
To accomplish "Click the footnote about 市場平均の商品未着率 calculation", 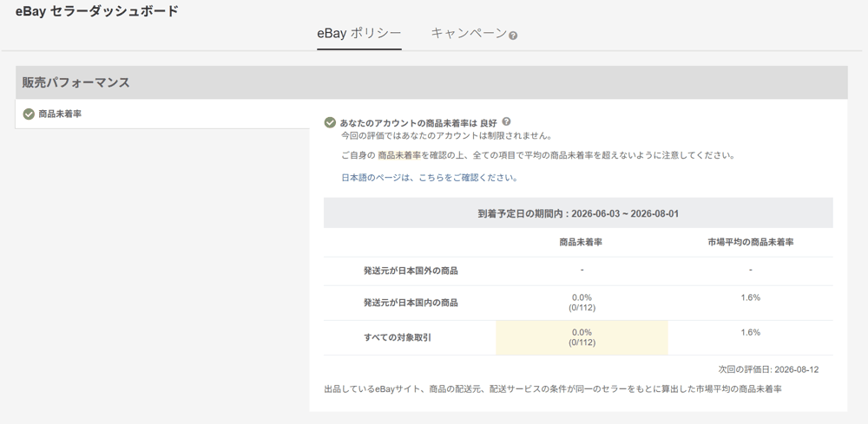I will 552,389.
